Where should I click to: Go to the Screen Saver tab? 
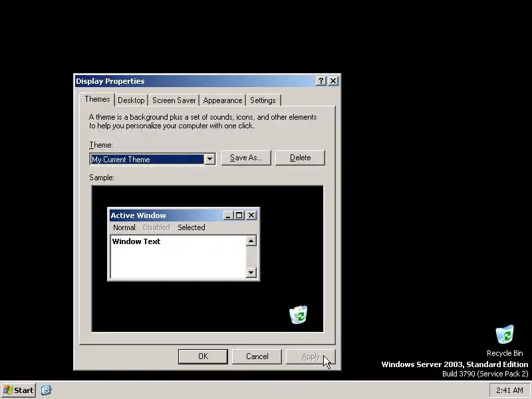(174, 100)
